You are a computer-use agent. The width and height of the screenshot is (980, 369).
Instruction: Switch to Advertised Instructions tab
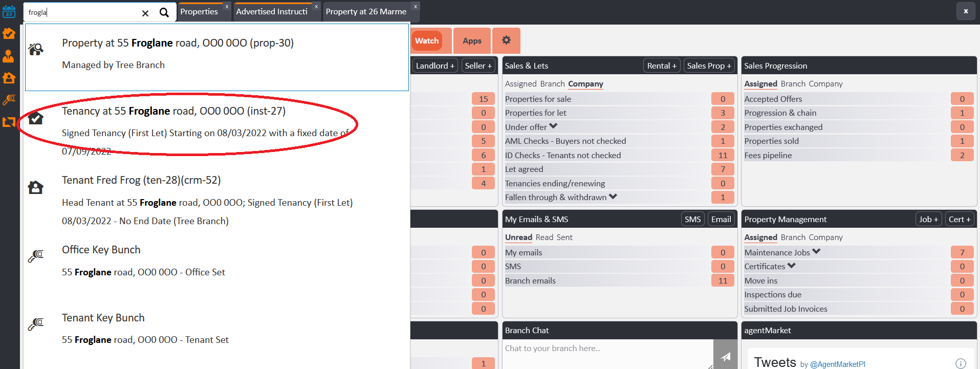click(272, 11)
